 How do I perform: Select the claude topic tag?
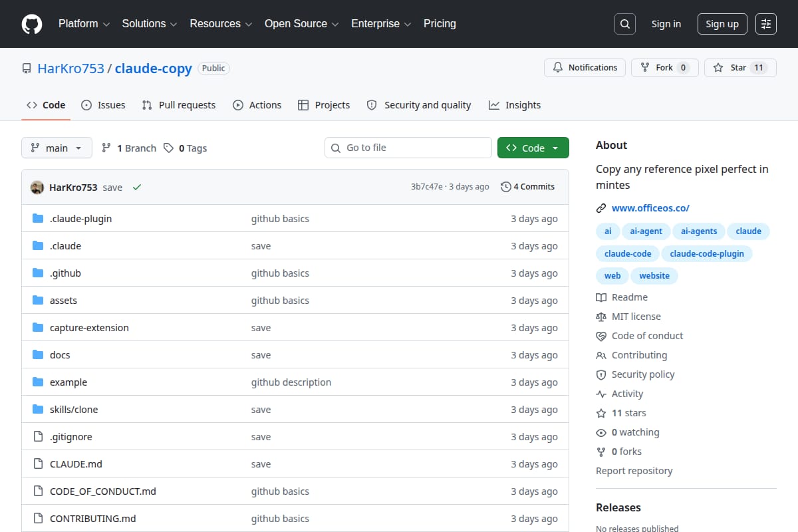(749, 231)
